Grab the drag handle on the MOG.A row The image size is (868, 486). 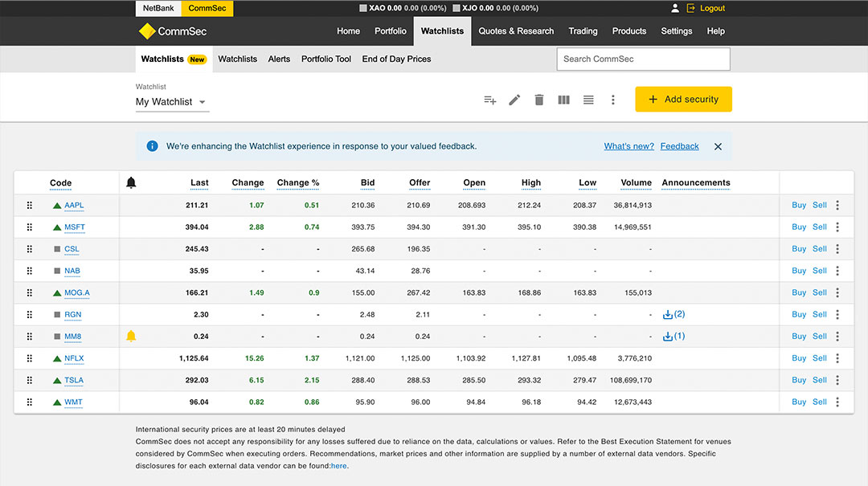click(30, 292)
